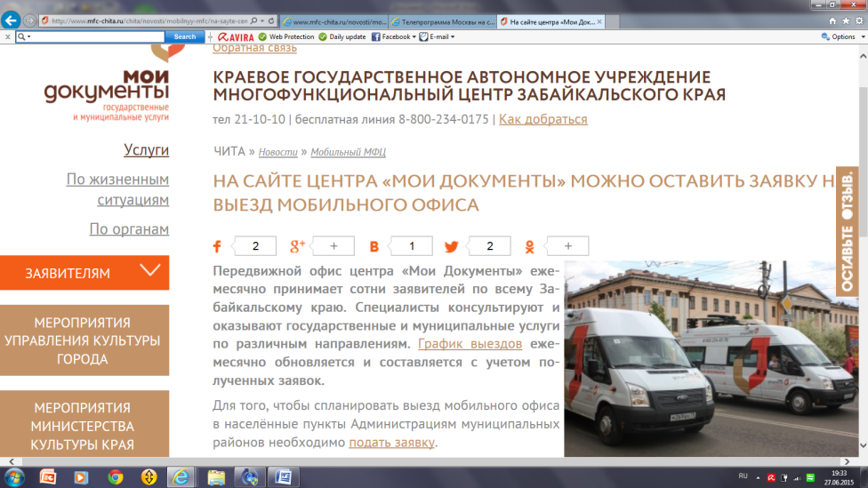Open По жизненным ситуациям sidebar link
This screenshot has width=868, height=488.
[x=117, y=189]
